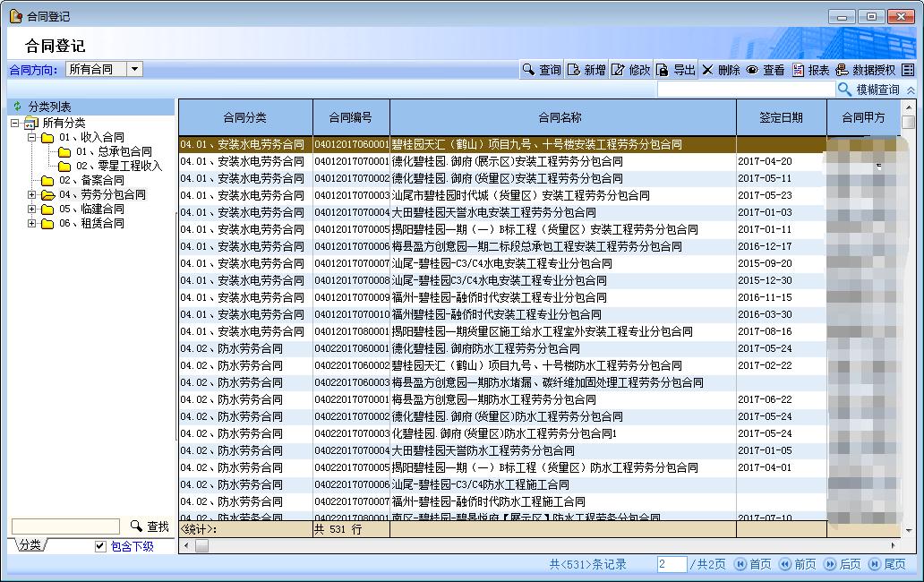Click the refresh icon beside 分类列表
Screen dimensions: 924x582
[17, 107]
